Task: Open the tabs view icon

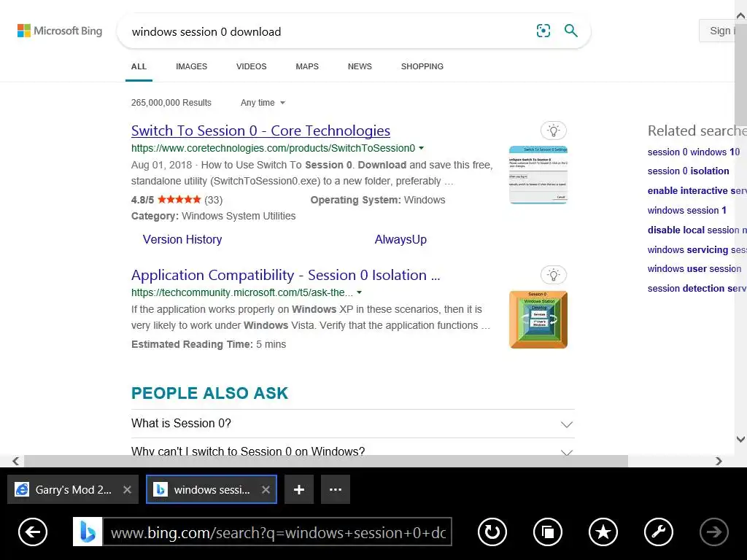Action: pyautogui.click(x=548, y=532)
